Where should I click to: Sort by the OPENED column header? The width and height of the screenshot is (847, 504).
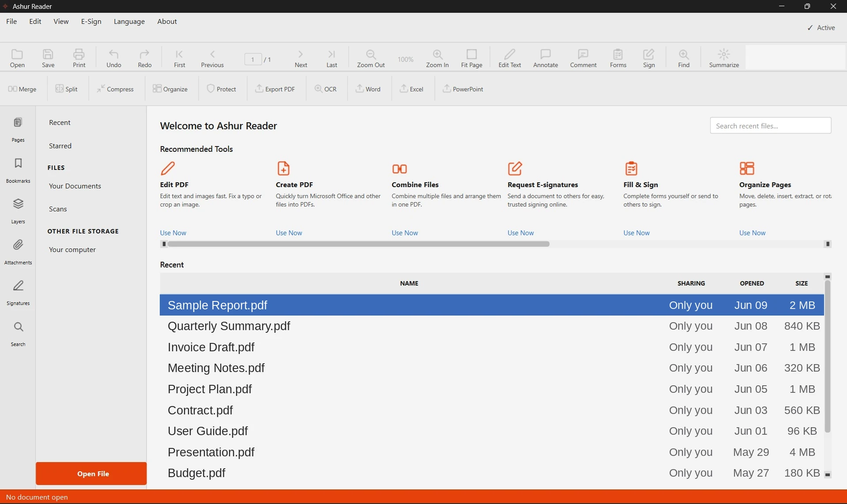[x=752, y=283]
